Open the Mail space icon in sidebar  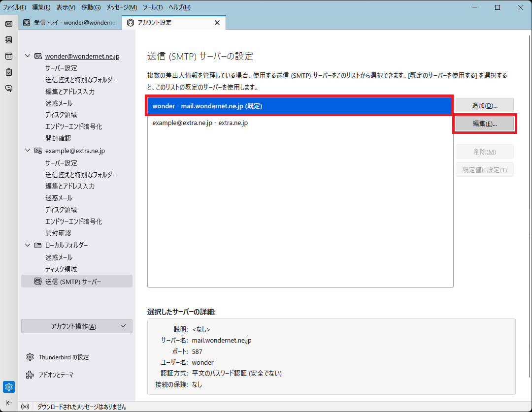(9, 24)
